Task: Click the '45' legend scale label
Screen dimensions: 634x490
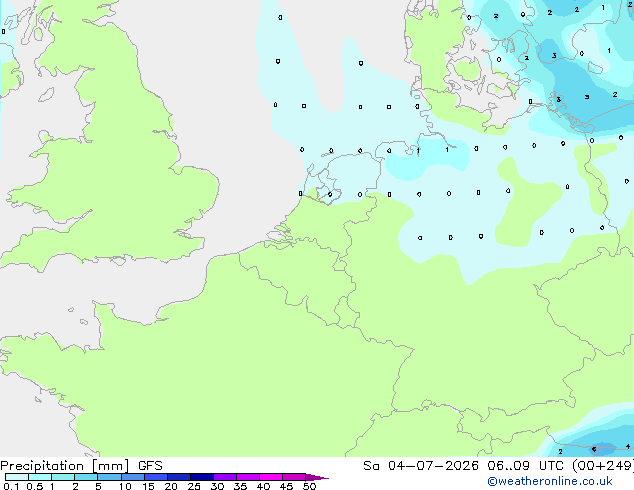Action: click(x=286, y=486)
